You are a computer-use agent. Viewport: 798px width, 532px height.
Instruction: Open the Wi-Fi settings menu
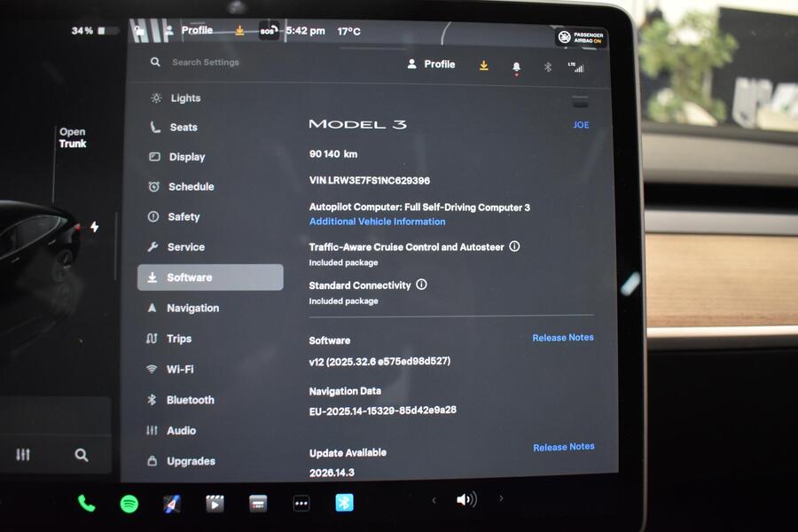point(169,369)
